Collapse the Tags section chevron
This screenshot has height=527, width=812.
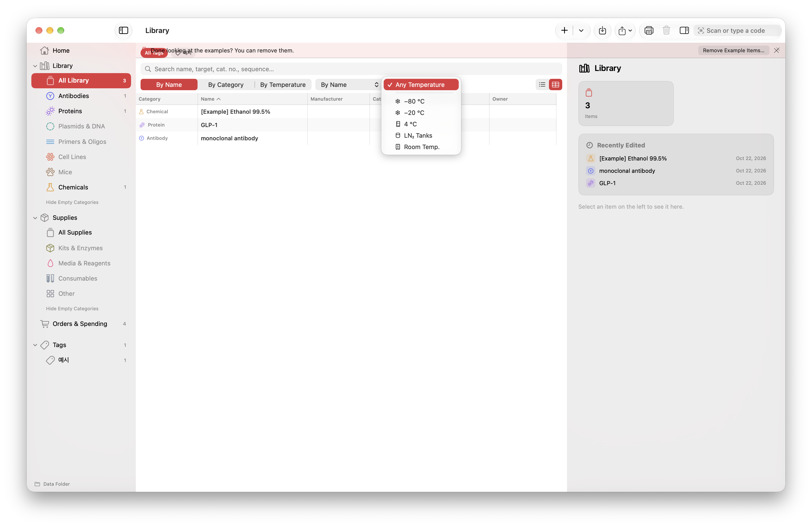[35, 345]
